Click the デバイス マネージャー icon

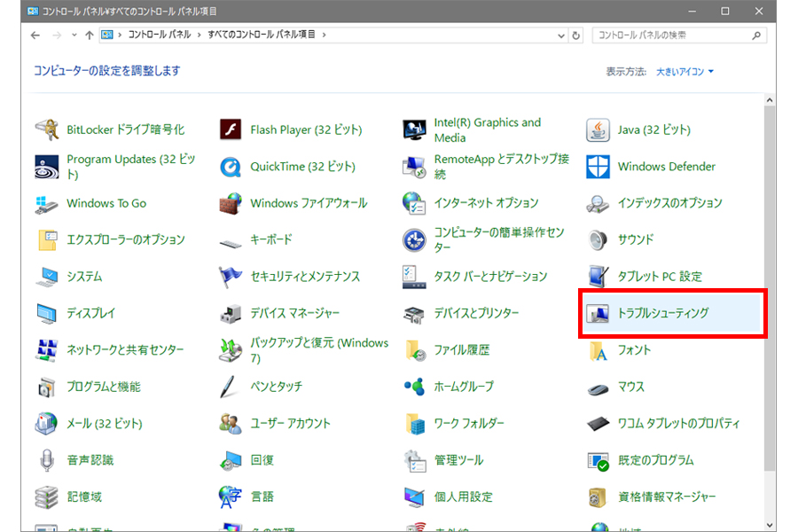[x=231, y=313]
